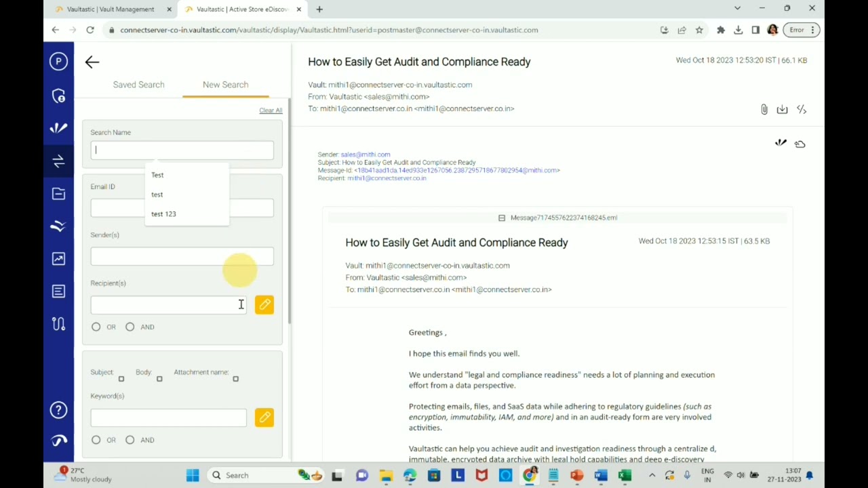The image size is (868, 488).
Task: Click the Search Name input field
Action: (x=182, y=150)
